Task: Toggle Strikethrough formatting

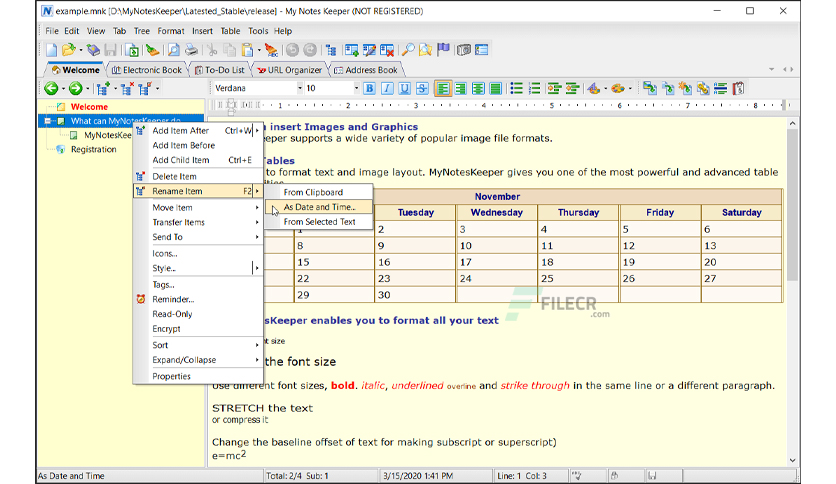Action: (x=422, y=88)
